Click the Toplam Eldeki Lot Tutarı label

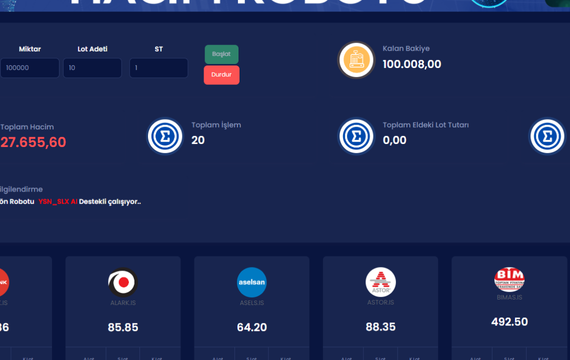426,125
